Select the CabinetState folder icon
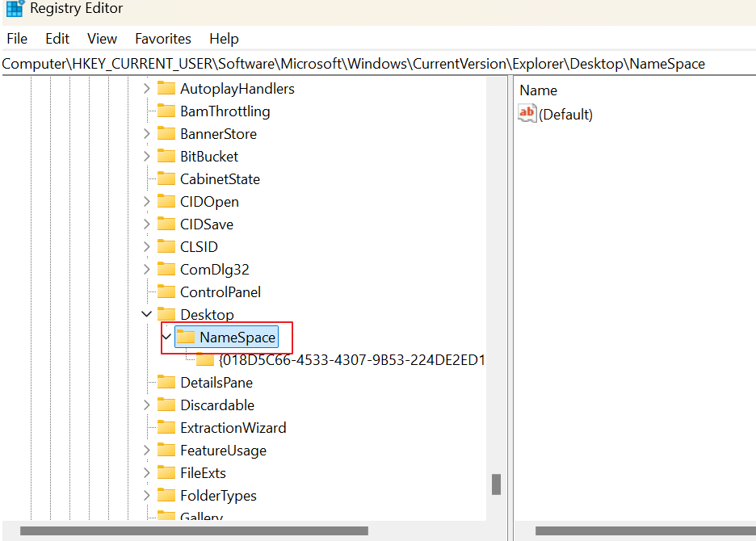Screen dimensions: 756x541 pos(166,178)
